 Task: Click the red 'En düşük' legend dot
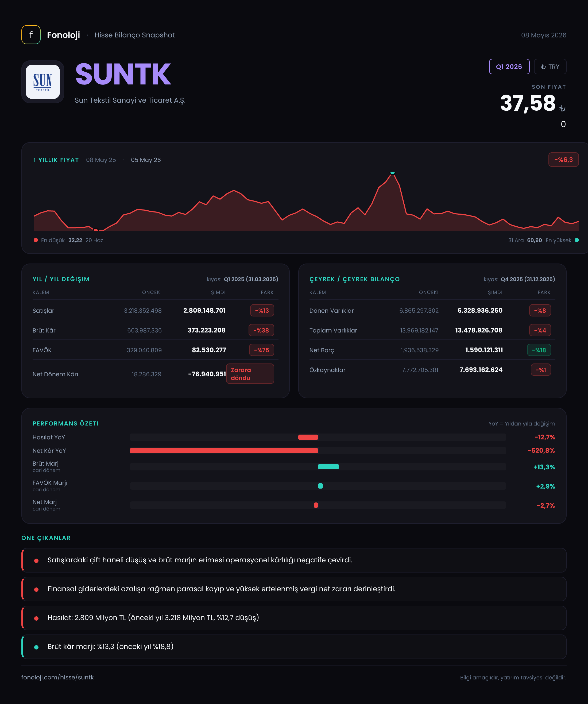click(36, 240)
